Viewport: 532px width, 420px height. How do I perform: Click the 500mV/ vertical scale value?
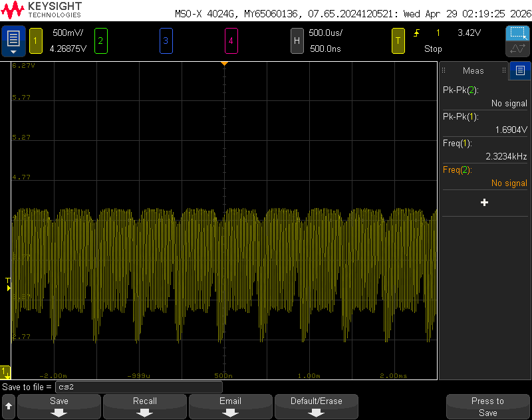coord(68,33)
